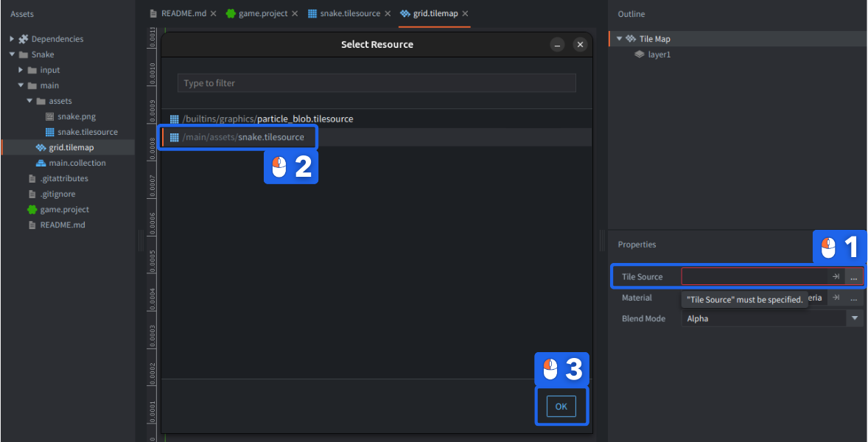Click the Tile Source browse ellipsis button
The height and width of the screenshot is (442, 868).
click(853, 277)
